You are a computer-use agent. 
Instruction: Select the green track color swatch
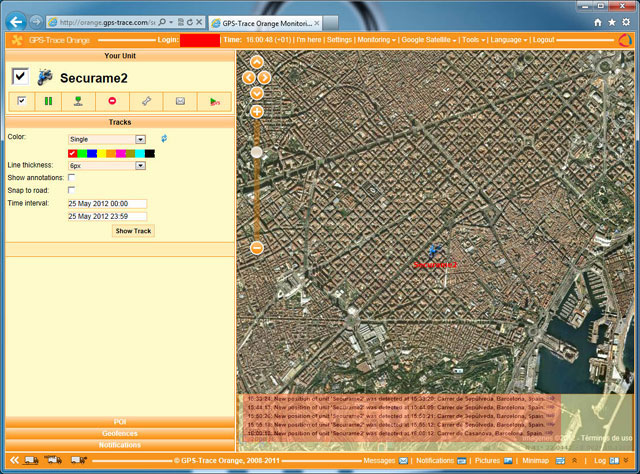click(82, 153)
